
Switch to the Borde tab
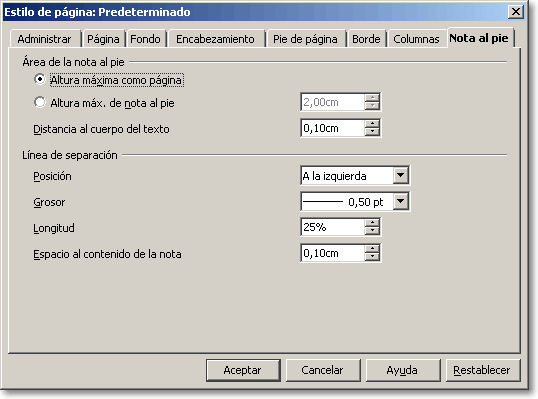pos(366,39)
